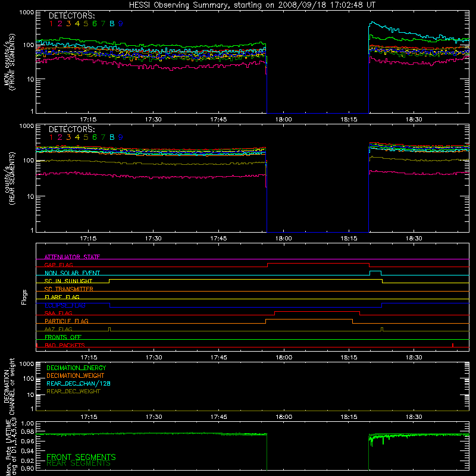Select yellow detector 4 in rear segments legend

pyautogui.click(x=77, y=137)
